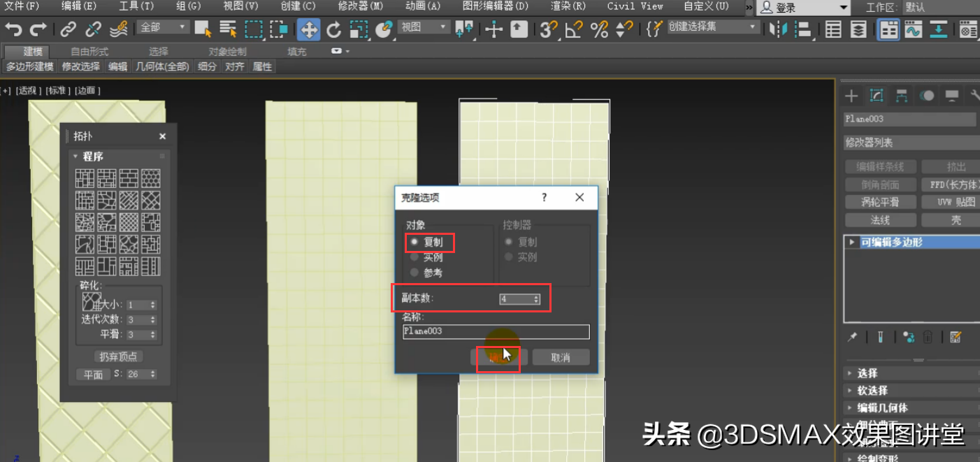Select the Unlink Selection icon

(93, 29)
